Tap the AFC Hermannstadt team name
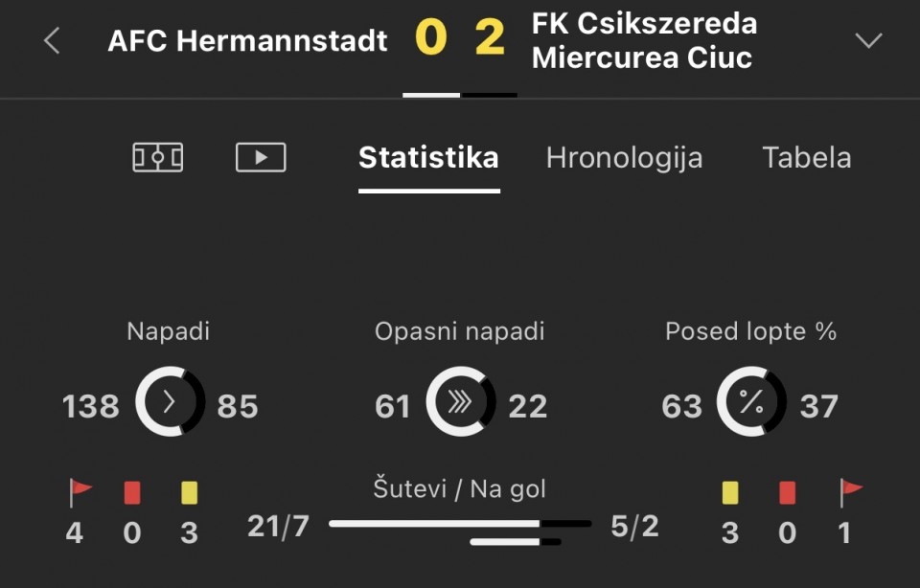 [x=248, y=40]
